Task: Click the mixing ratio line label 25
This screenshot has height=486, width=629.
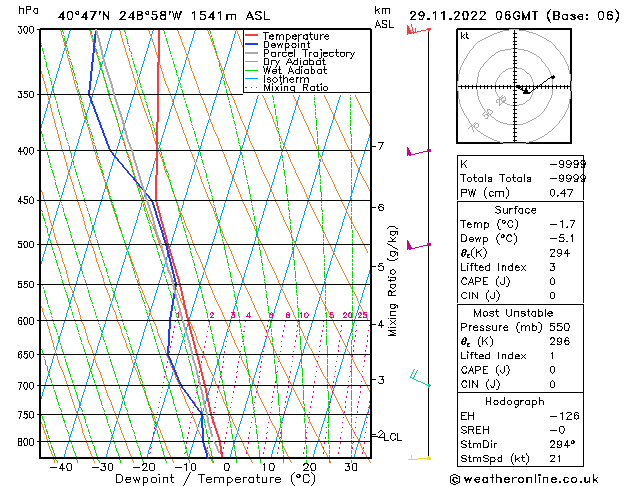Action: click(x=363, y=315)
